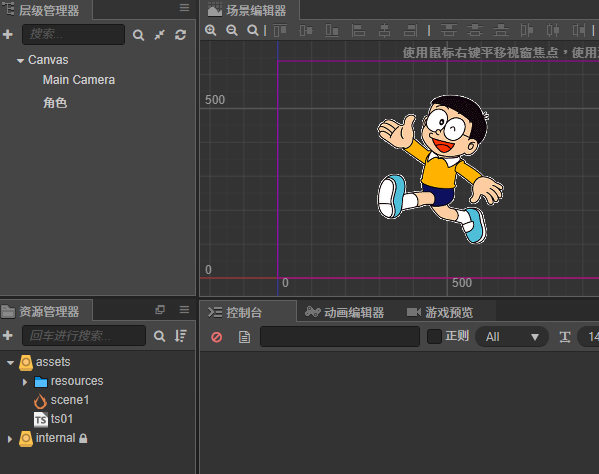Open the All log level dropdown
The width and height of the screenshot is (599, 474).
[x=512, y=337]
